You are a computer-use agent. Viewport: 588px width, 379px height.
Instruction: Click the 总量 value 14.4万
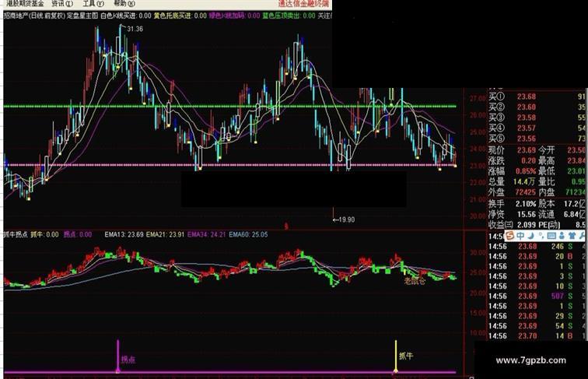pyautogui.click(x=524, y=181)
